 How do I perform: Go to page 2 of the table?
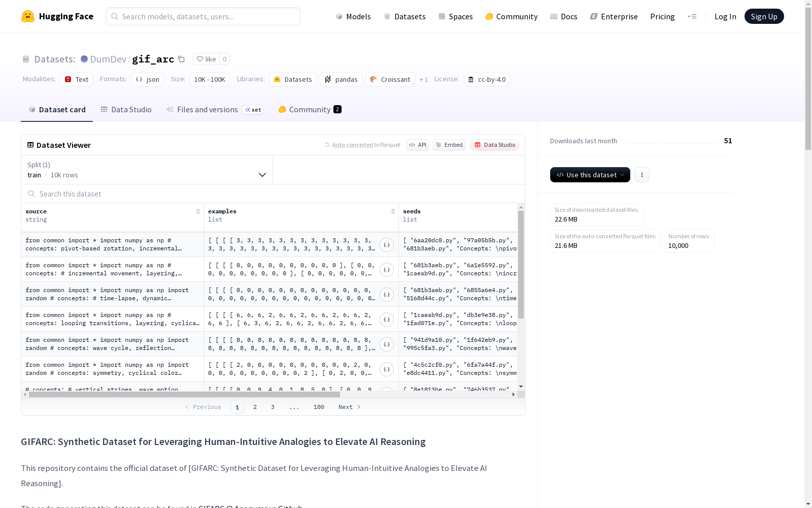pos(255,407)
